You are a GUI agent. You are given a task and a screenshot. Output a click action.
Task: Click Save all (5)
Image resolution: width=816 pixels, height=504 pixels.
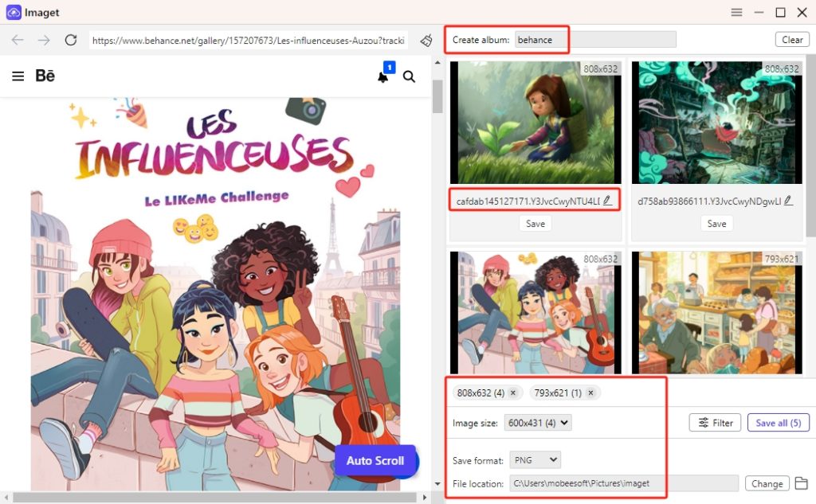tap(778, 422)
